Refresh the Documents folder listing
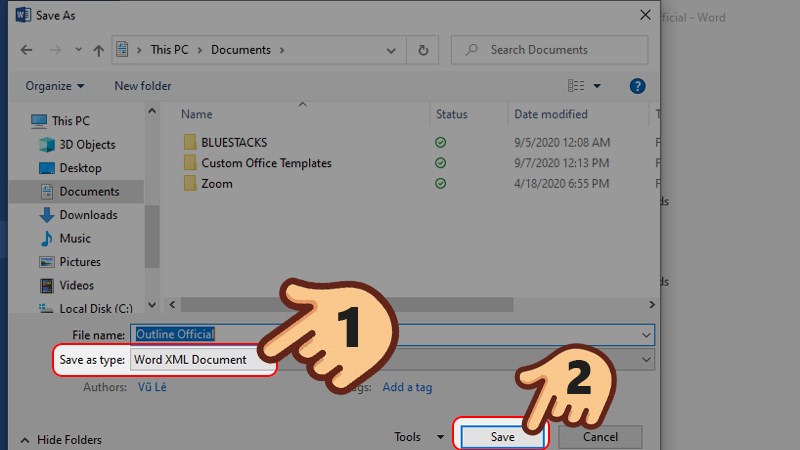 pyautogui.click(x=423, y=50)
